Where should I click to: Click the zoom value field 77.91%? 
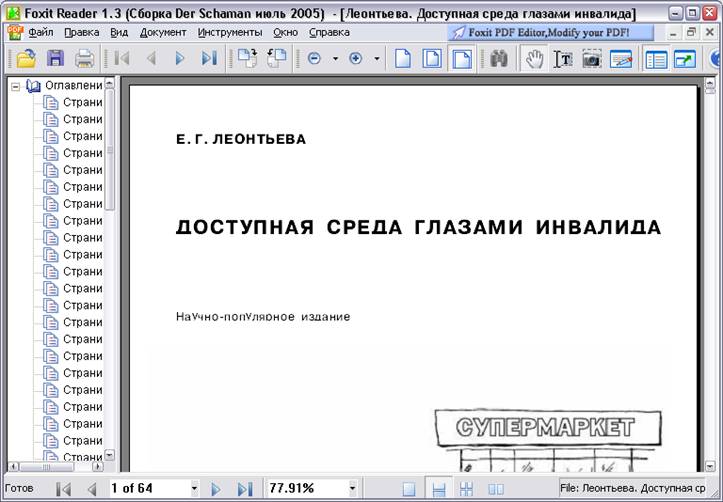(307, 488)
